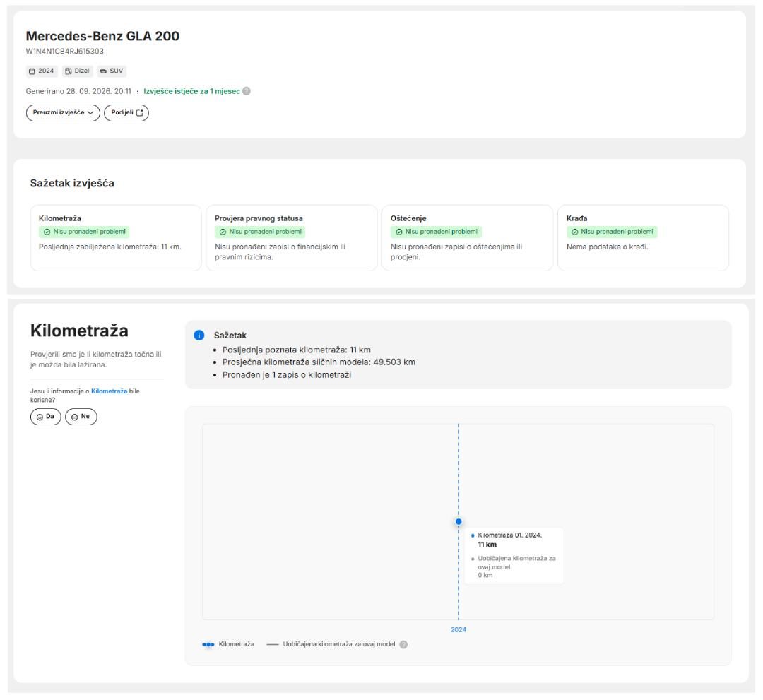Select the blue mileage data point on chart
Image resolution: width=763 pixels, height=700 pixels.
point(459,521)
